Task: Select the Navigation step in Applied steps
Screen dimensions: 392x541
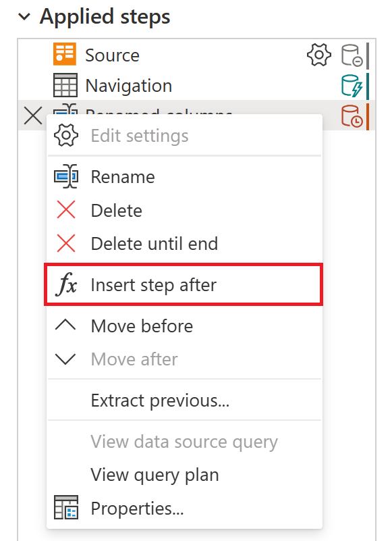Action: 128,85
